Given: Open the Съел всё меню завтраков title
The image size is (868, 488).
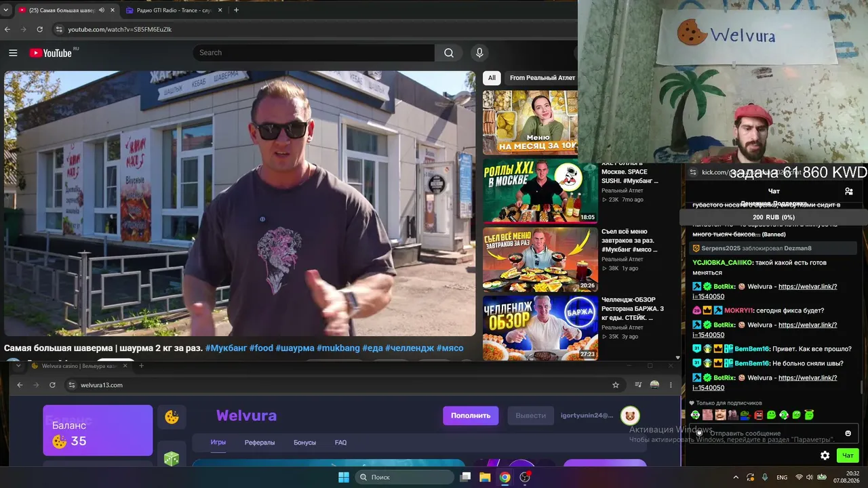Looking at the screenshot, I should click(630, 241).
